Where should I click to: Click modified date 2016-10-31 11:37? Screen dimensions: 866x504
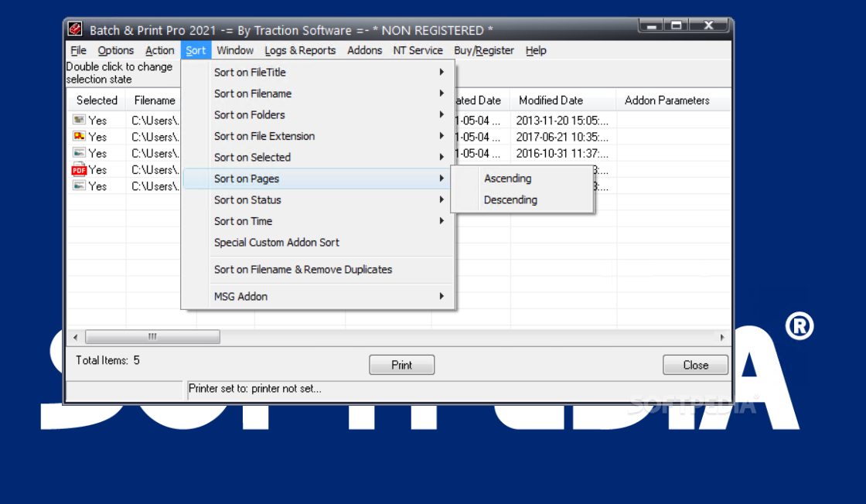tap(562, 154)
